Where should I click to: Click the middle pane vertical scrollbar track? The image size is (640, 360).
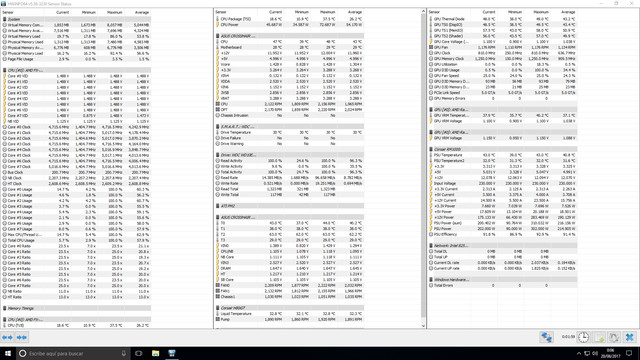(423, 169)
